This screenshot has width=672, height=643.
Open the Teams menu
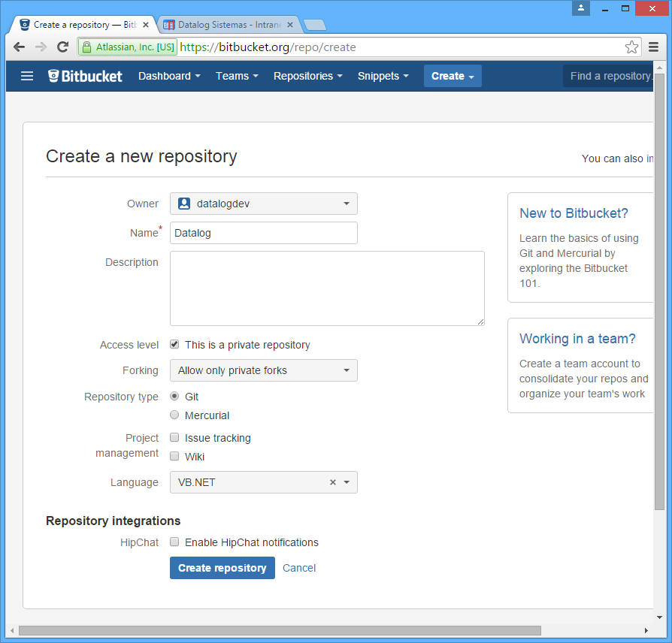(237, 77)
